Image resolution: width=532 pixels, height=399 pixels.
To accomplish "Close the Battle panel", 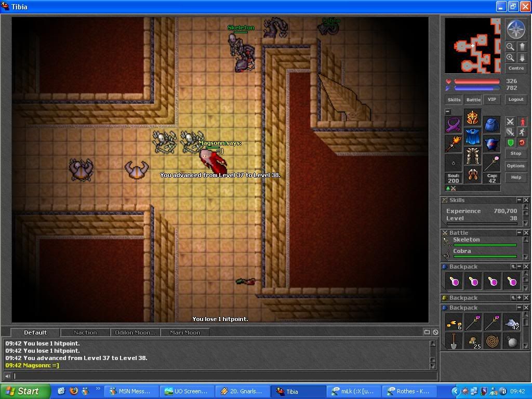I will point(526,233).
